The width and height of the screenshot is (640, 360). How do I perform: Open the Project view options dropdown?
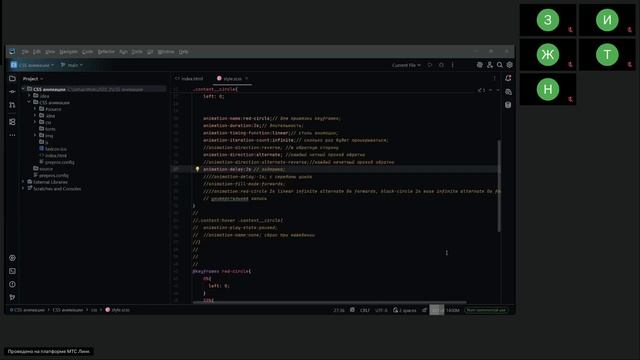pyautogui.click(x=33, y=79)
